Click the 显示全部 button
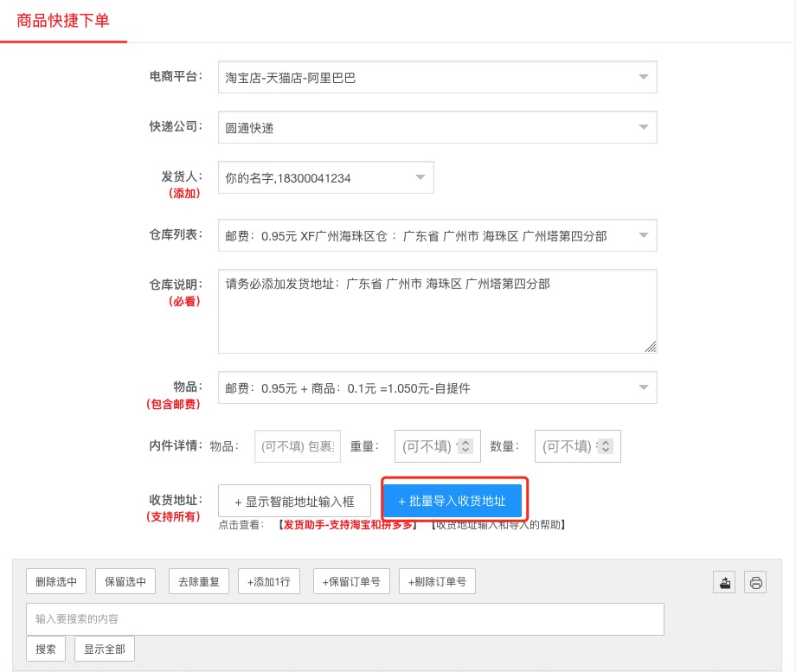This screenshot has height=672, width=796. click(104, 649)
